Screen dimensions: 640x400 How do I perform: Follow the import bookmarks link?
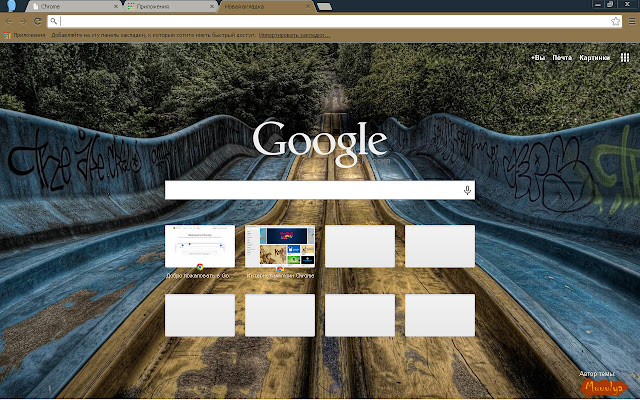(294, 35)
